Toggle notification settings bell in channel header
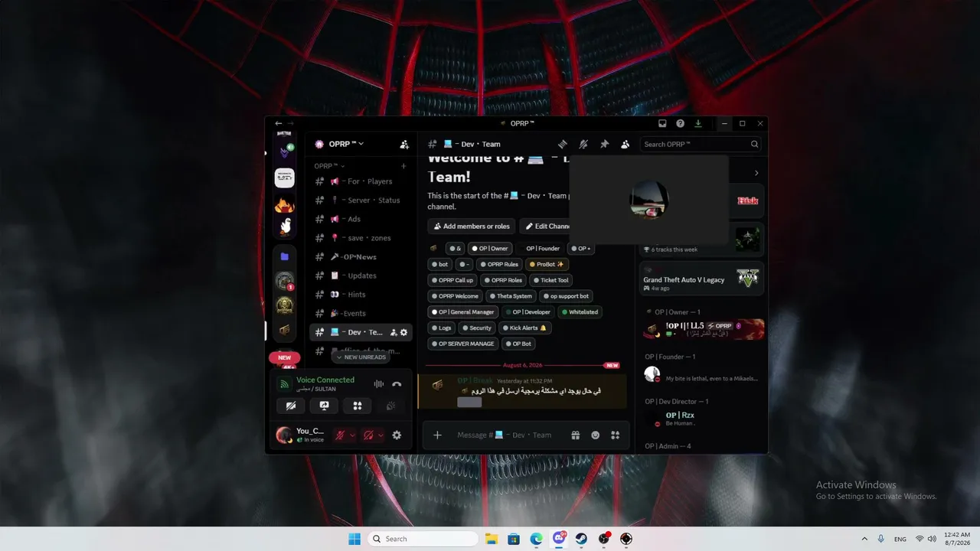Image resolution: width=980 pixels, height=551 pixels. tap(583, 144)
